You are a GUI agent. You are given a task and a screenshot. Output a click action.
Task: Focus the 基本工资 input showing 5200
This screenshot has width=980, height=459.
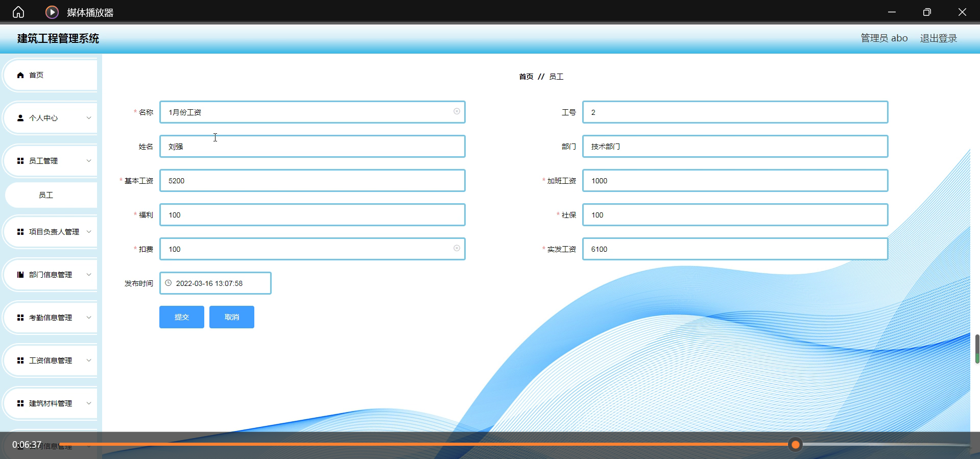tap(312, 181)
